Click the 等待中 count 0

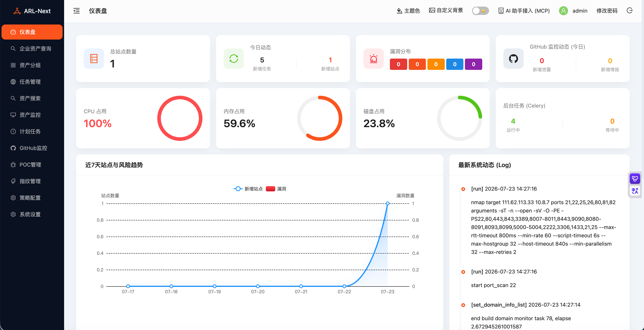(612, 121)
